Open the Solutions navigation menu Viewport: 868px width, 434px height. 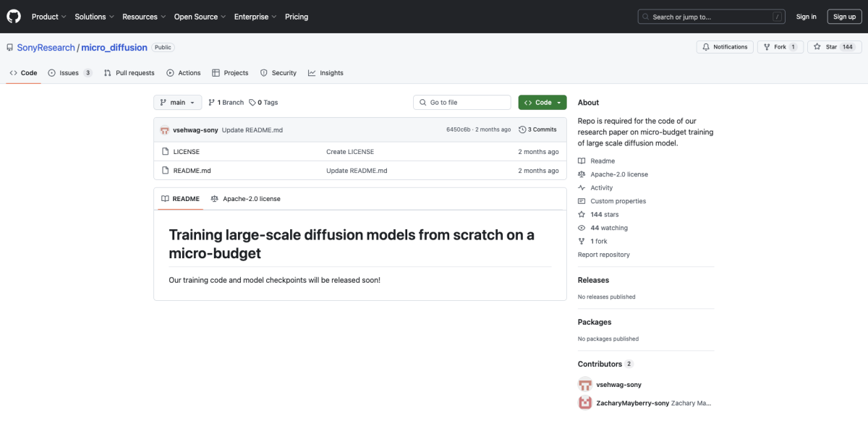point(94,17)
